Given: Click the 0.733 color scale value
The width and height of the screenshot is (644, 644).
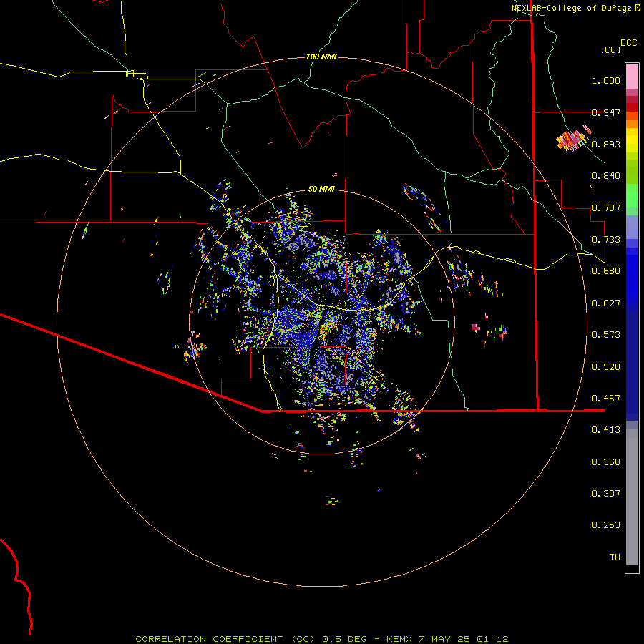Looking at the screenshot, I should point(606,240).
